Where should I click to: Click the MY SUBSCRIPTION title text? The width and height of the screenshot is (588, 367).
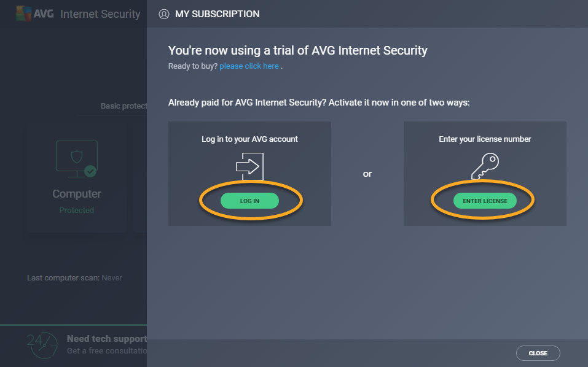pos(217,14)
